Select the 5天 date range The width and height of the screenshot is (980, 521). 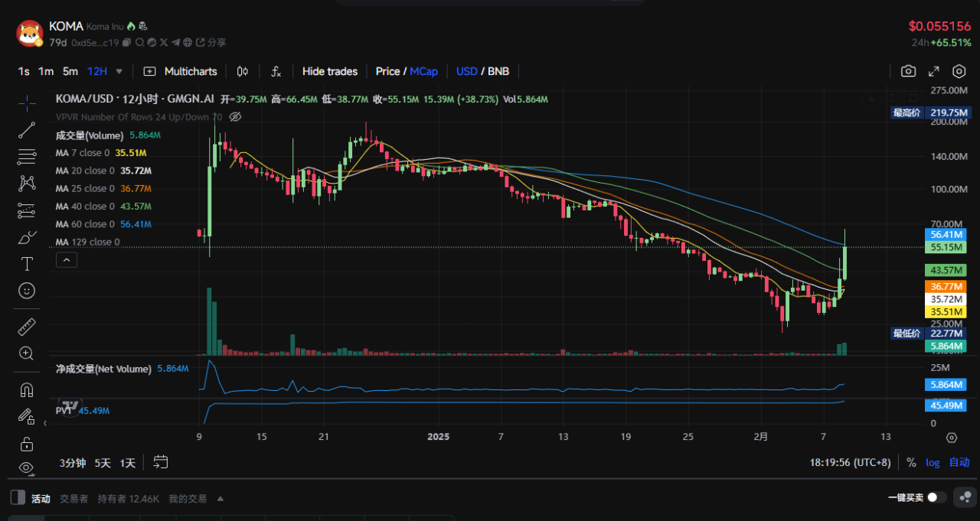tap(103, 463)
